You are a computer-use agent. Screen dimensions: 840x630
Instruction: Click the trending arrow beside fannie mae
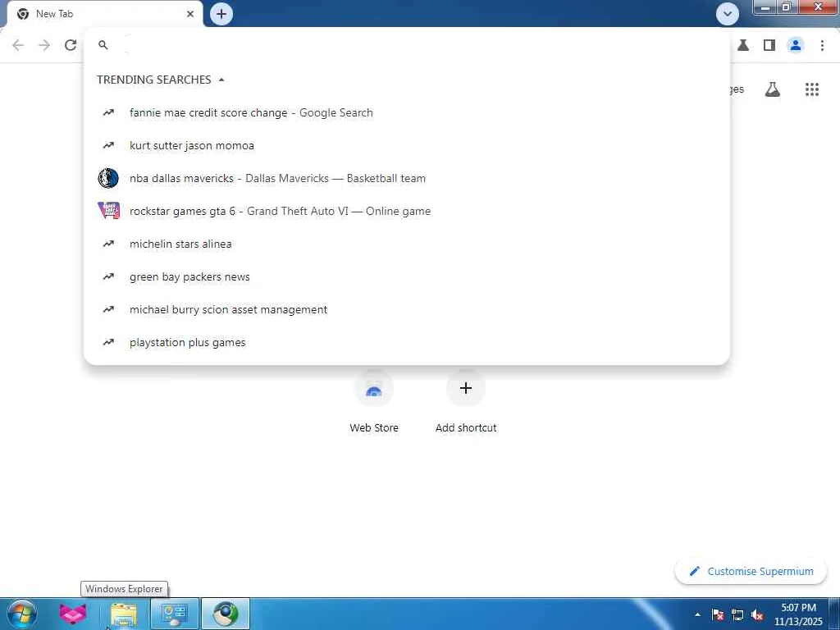109,112
